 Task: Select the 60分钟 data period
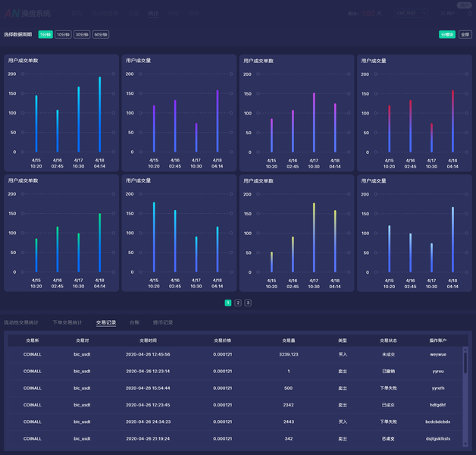coord(101,35)
